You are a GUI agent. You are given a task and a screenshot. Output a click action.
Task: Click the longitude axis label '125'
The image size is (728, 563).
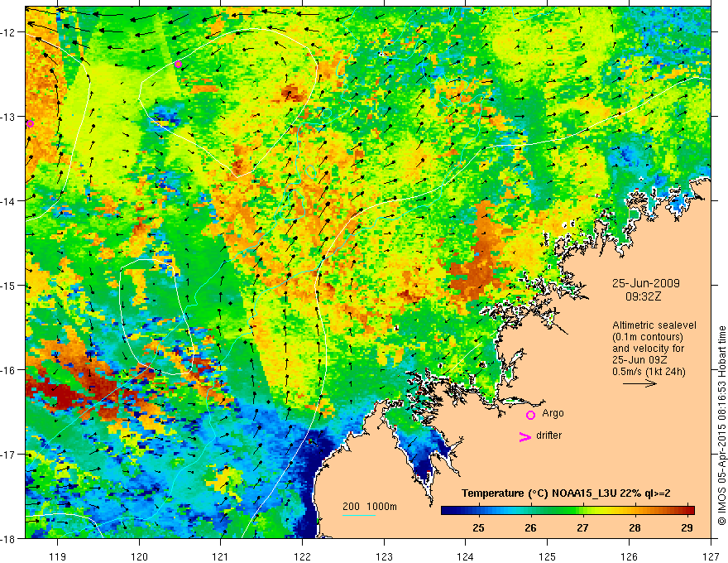click(x=548, y=557)
